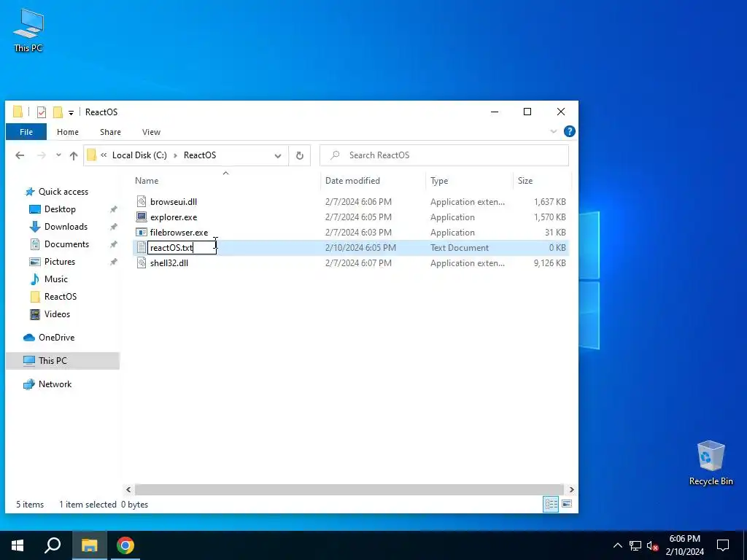The height and width of the screenshot is (560, 747).
Task: Expand the breadcrumb arrow after Local Disk (C:)
Action: pos(175,155)
